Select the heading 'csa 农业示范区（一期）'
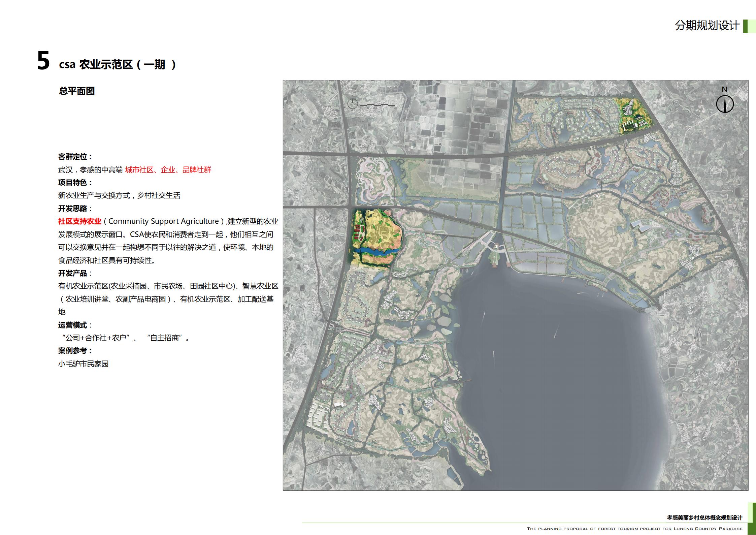 click(118, 64)
